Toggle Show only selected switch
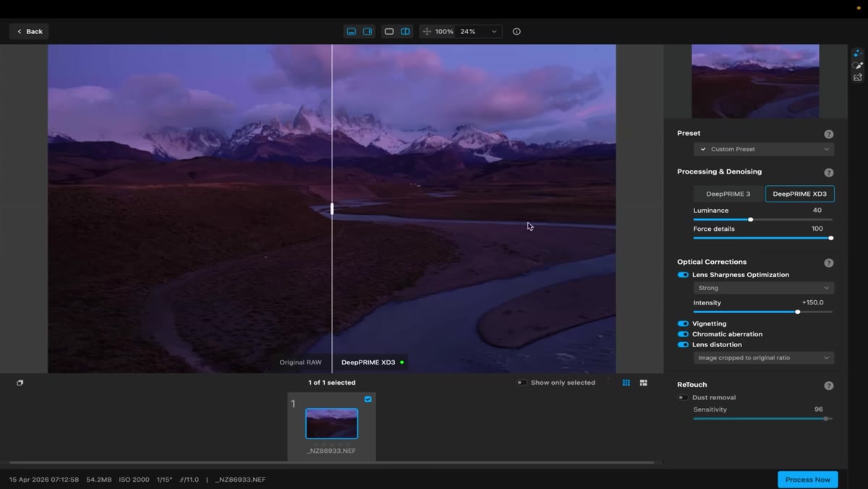This screenshot has height=489, width=868. pyautogui.click(x=522, y=383)
